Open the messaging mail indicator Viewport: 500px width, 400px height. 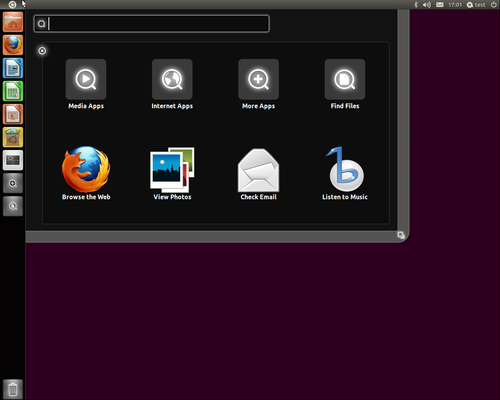click(x=440, y=5)
